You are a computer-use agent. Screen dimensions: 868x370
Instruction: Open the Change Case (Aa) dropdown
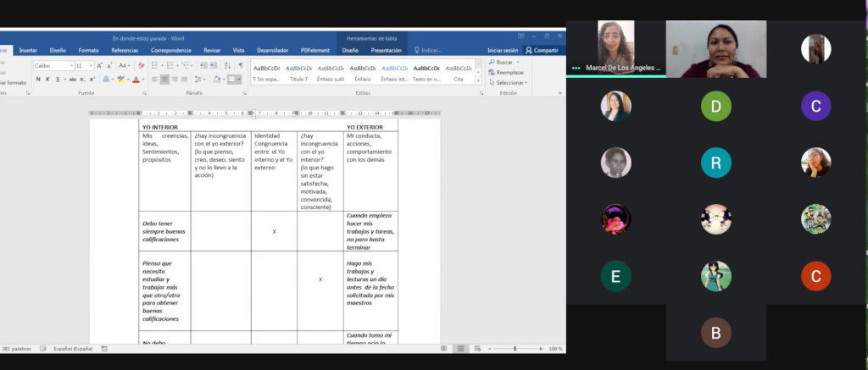125,65
